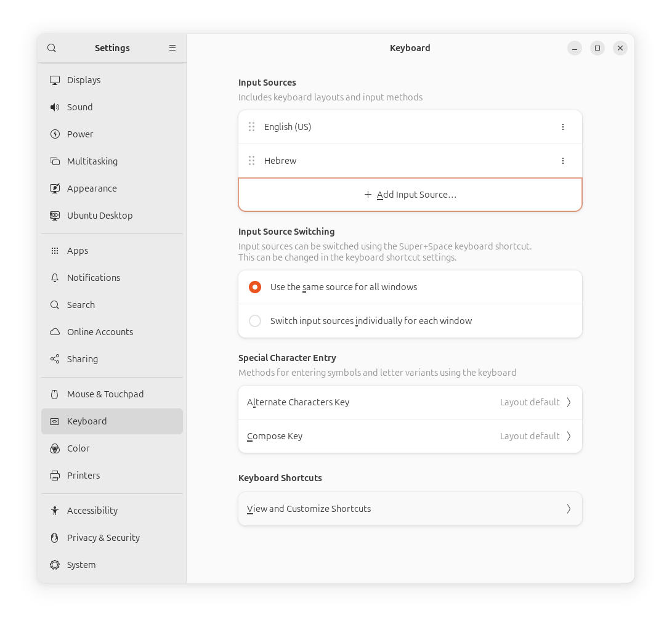Select the English (US) input source row
Screen dimensions: 672x624
click(410, 127)
